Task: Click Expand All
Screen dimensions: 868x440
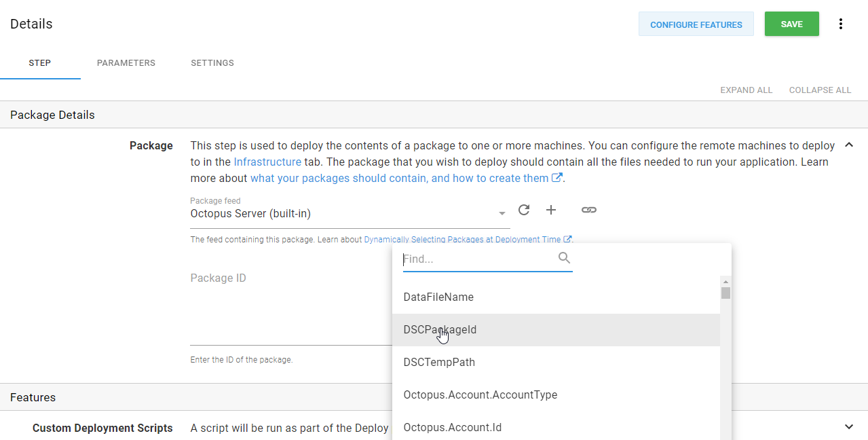Action: (746, 90)
